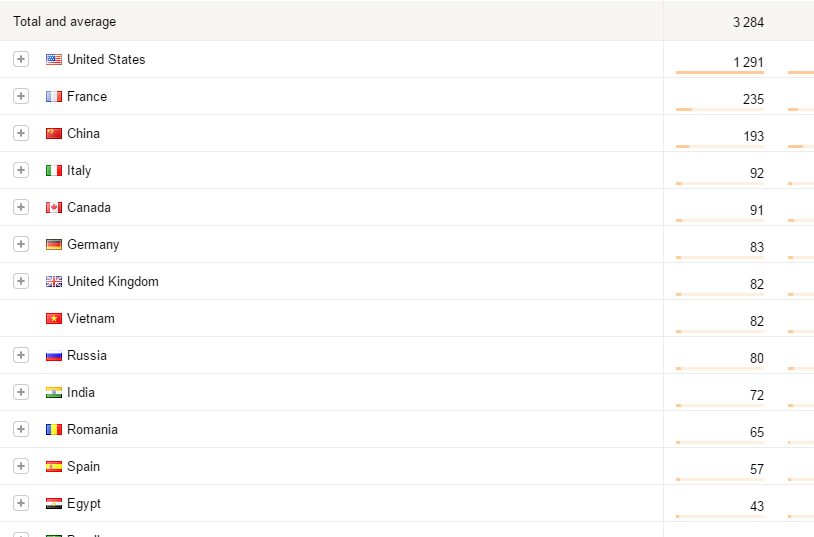Select the Italy country name
The width and height of the screenshot is (814, 537).
(79, 171)
